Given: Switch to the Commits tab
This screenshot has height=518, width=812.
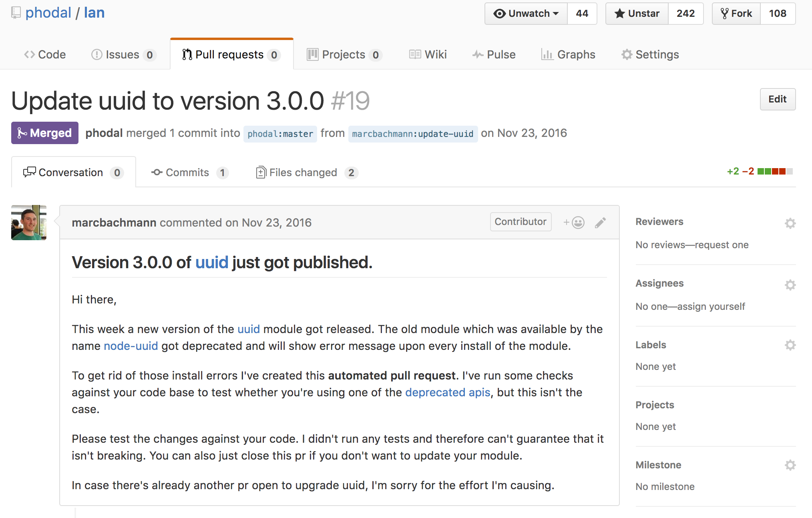Looking at the screenshot, I should pos(189,173).
